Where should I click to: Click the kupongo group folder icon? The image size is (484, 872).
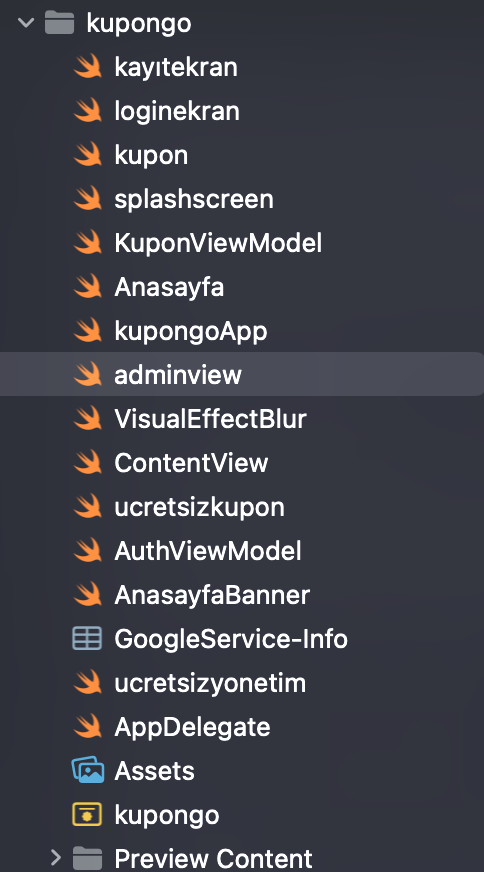tap(60, 23)
